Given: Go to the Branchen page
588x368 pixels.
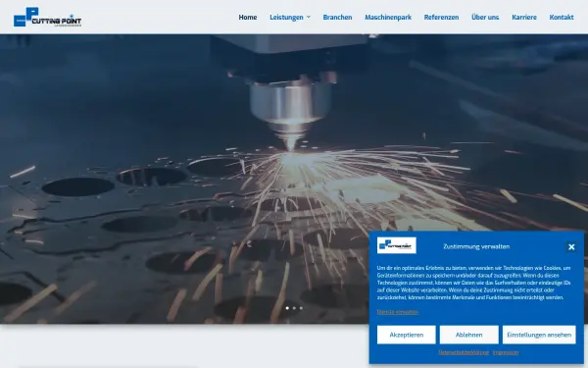Looking at the screenshot, I should 337,18.
